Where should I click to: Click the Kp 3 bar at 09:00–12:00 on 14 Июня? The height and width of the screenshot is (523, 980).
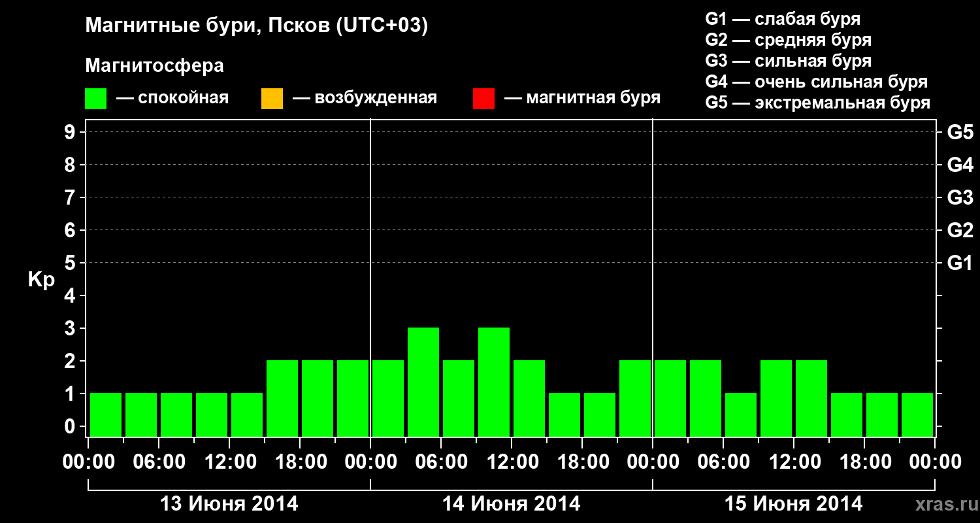(x=494, y=382)
